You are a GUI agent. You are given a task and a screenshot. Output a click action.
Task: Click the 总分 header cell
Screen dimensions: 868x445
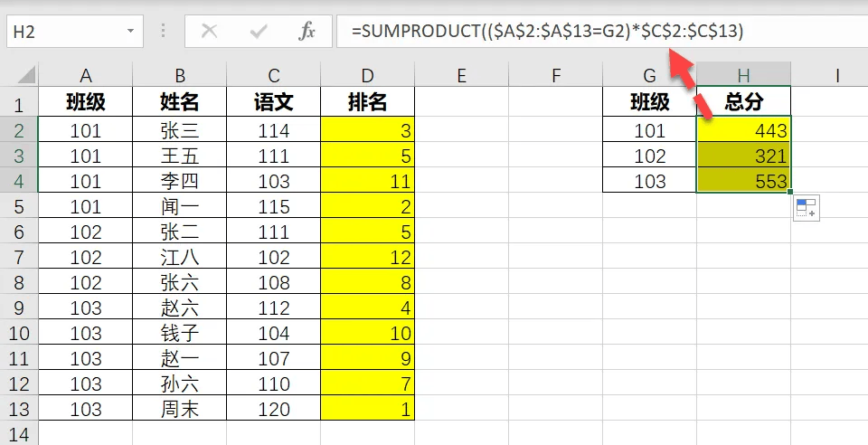[x=743, y=101]
